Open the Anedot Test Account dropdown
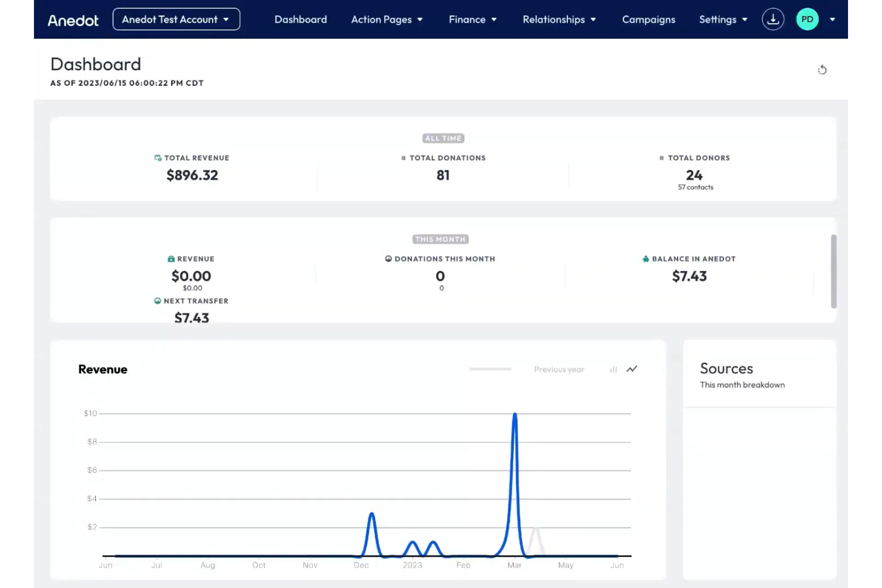Viewport: 882px width, 588px height. tap(176, 20)
